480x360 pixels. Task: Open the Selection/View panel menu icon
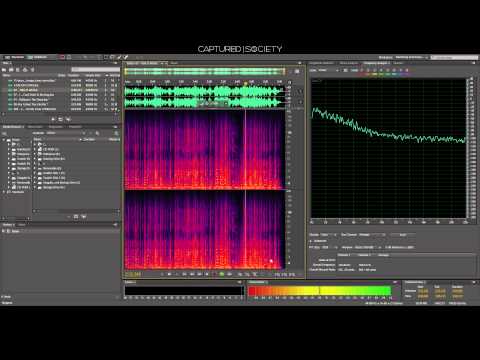(474, 282)
